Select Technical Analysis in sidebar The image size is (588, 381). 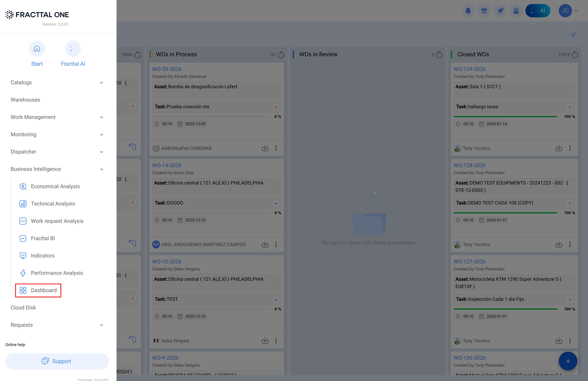[x=53, y=204]
